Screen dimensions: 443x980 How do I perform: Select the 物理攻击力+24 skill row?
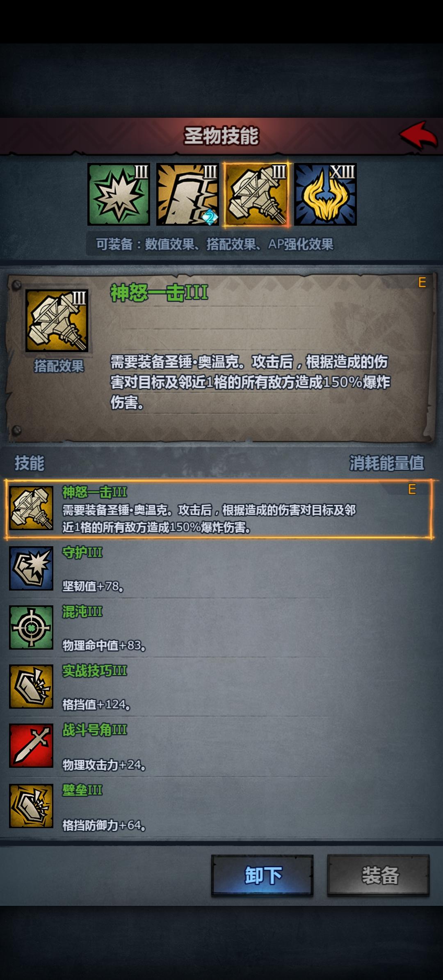[x=219, y=746]
